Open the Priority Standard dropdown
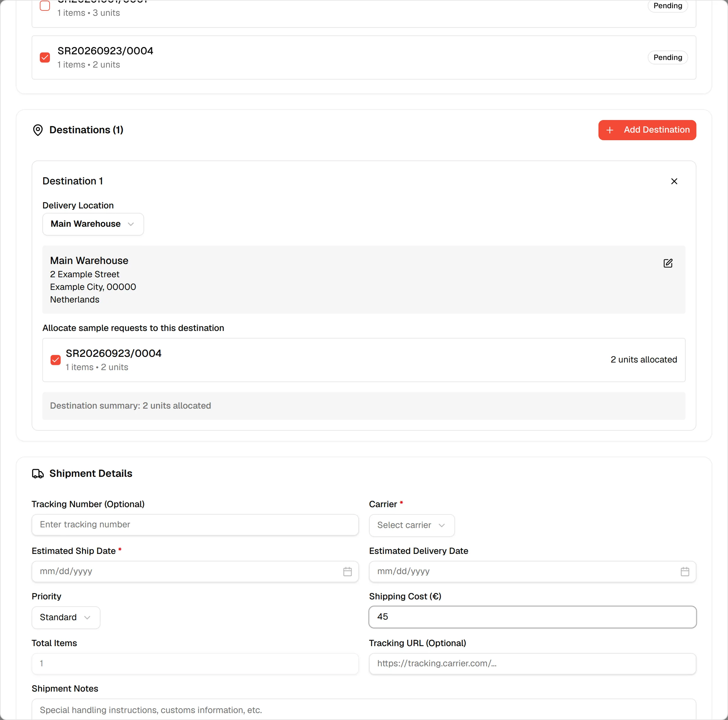 (66, 617)
